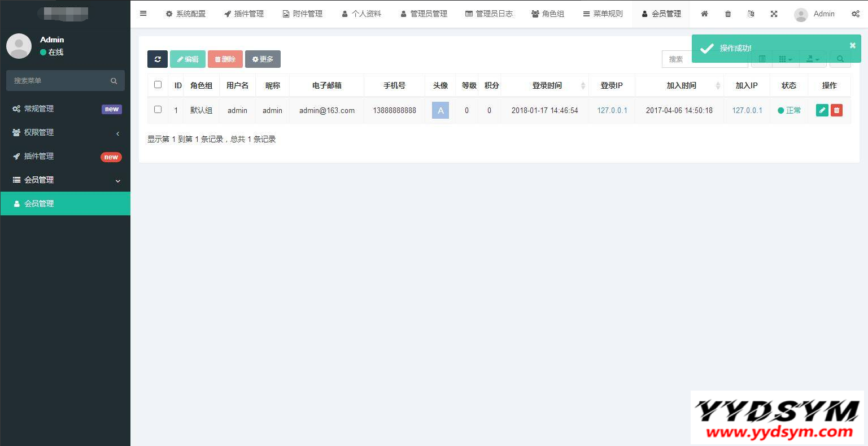Follow the 登录IP link 127.0.0.1

(x=612, y=111)
